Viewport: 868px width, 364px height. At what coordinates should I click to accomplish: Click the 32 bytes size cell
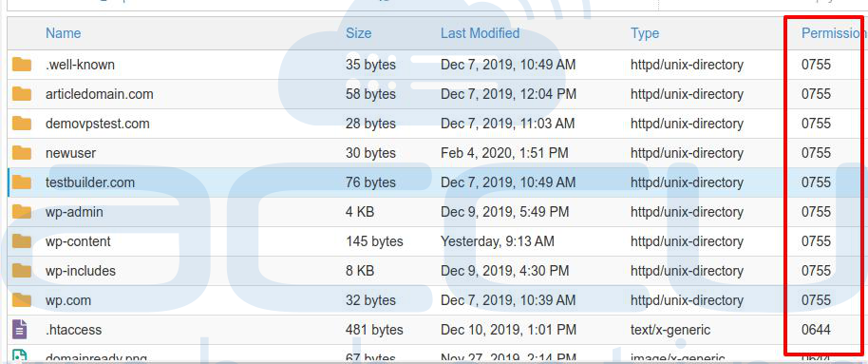point(371,300)
